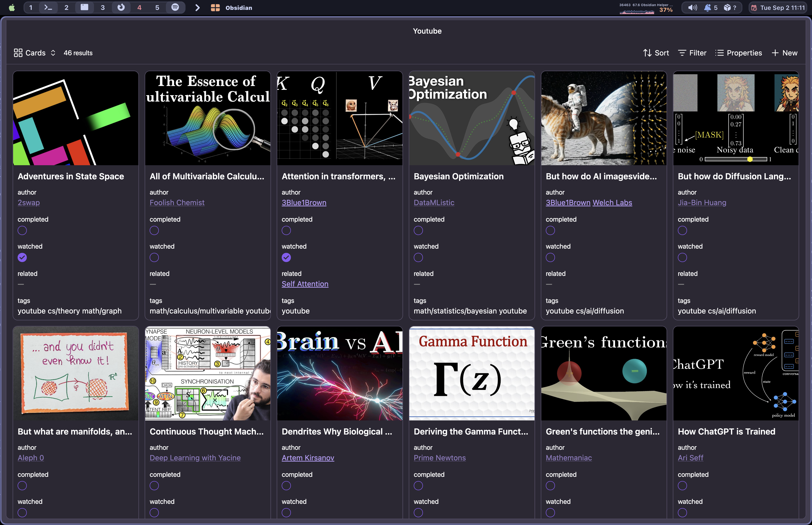Open the Self Attention related link
Image resolution: width=812 pixels, height=525 pixels.
(305, 284)
